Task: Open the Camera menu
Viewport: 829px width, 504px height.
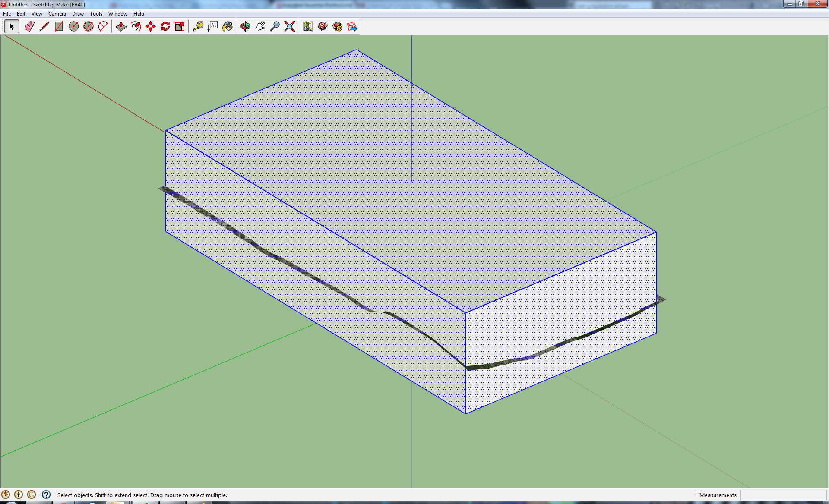Action: tap(57, 14)
